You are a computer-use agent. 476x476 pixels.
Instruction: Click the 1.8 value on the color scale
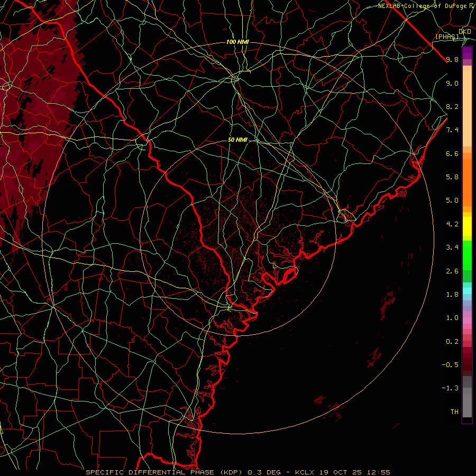tap(452, 295)
